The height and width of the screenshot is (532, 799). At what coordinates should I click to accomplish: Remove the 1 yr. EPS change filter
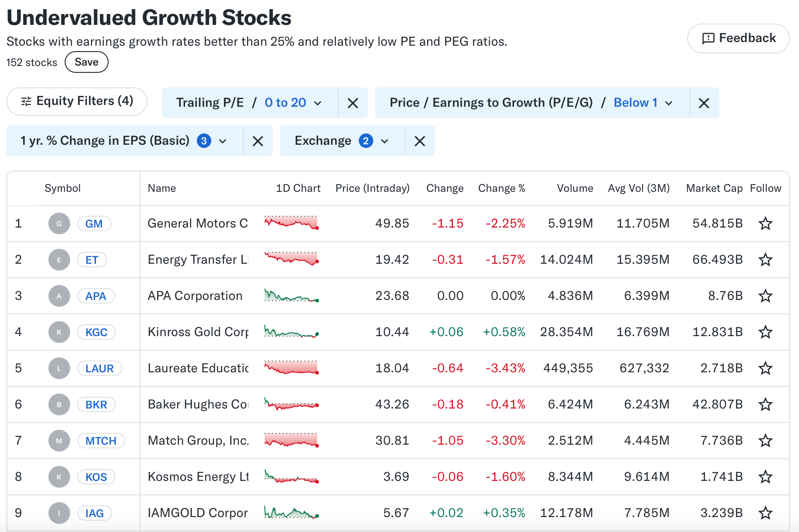(x=258, y=141)
